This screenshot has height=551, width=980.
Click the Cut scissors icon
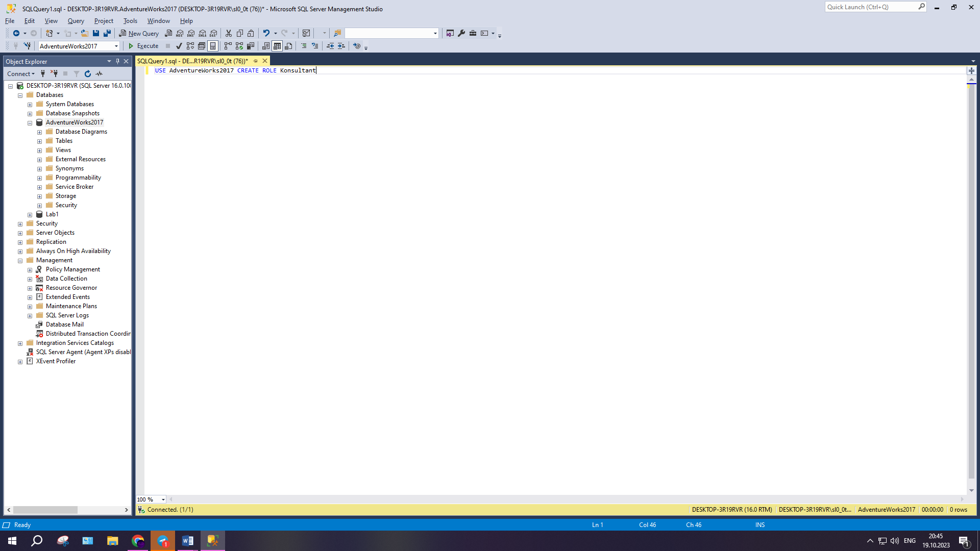229,33
